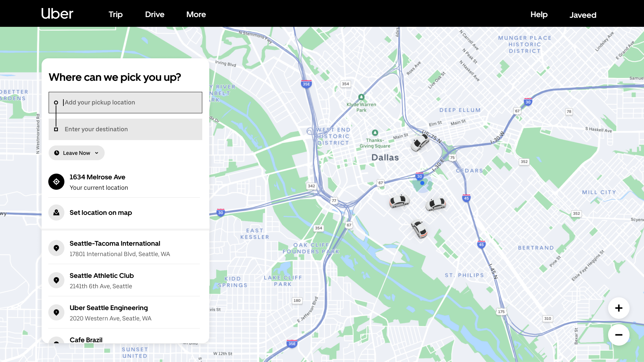The height and width of the screenshot is (362, 644).
Task: Click the East Kessler label on the map
Action: tap(255, 234)
